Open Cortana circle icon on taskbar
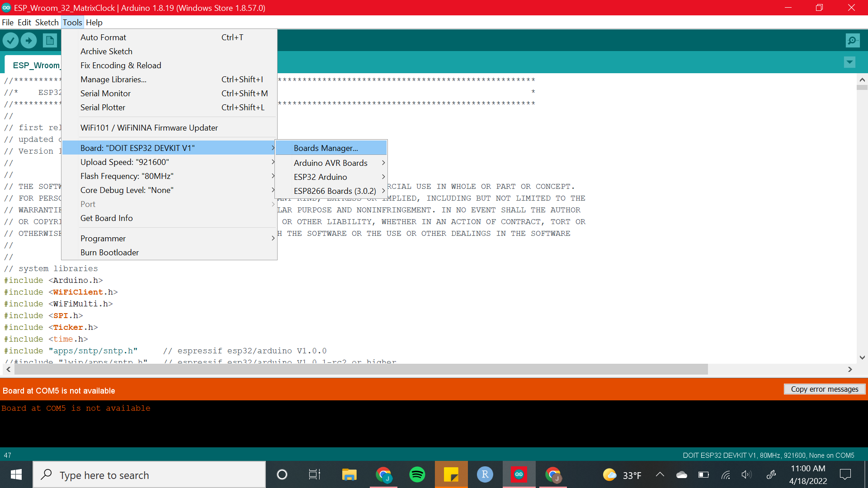 [282, 474]
